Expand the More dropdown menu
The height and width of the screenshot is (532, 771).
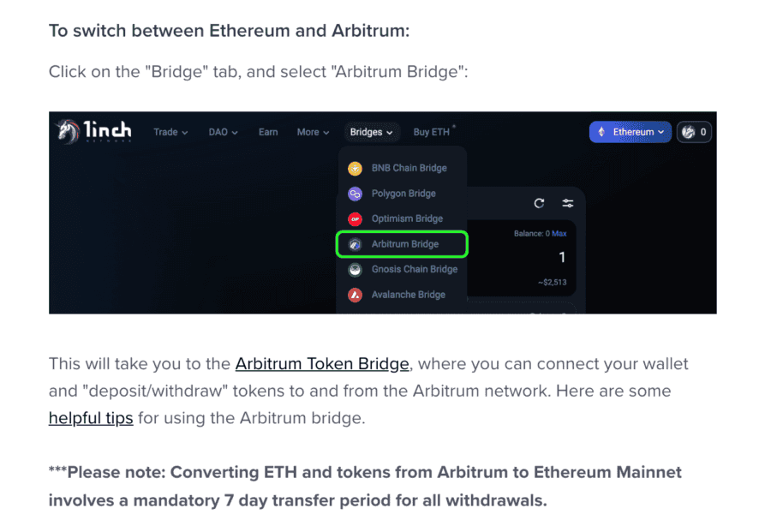point(314,132)
